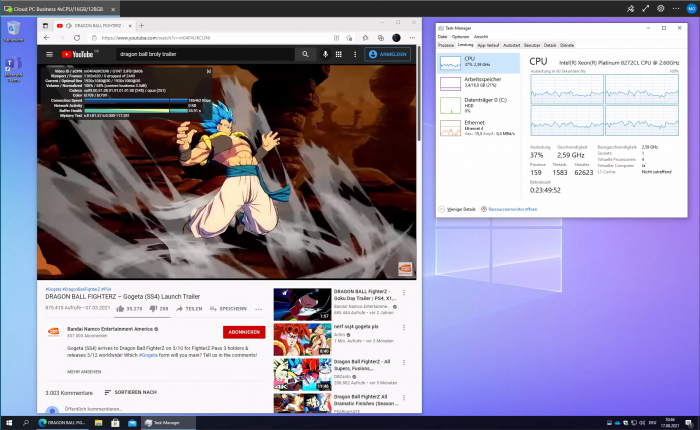
Task: Open Microsoft Teams desktop icon
Action: [x=13, y=69]
